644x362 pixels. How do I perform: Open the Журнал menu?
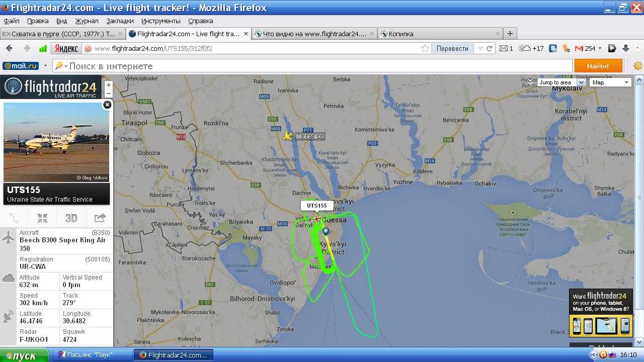[x=87, y=21]
